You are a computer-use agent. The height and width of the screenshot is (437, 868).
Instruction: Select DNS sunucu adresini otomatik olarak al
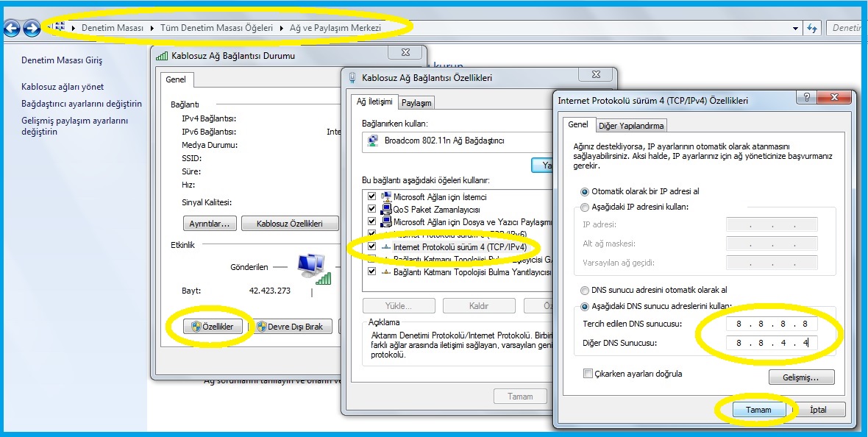pos(585,290)
